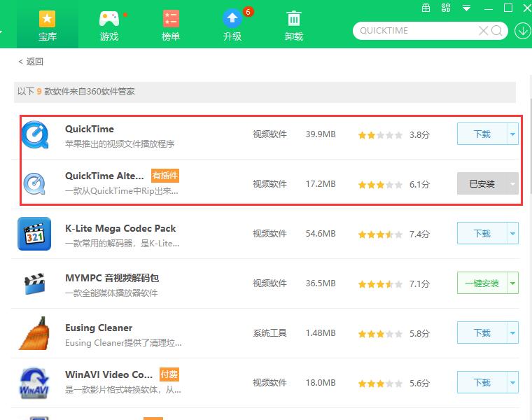Click the 系统工具 category for Eusing Cleaner
This screenshot has width=532, height=420.
(x=269, y=332)
